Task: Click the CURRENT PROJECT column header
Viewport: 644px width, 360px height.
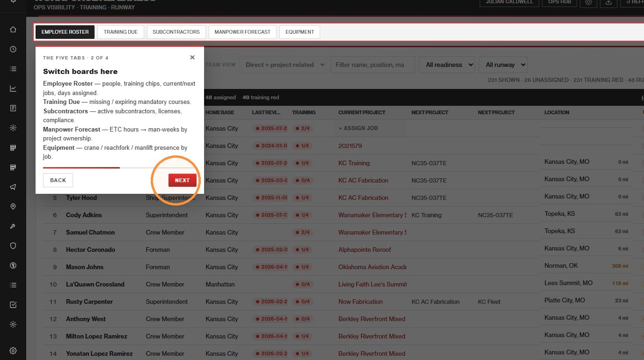Action: (362, 112)
